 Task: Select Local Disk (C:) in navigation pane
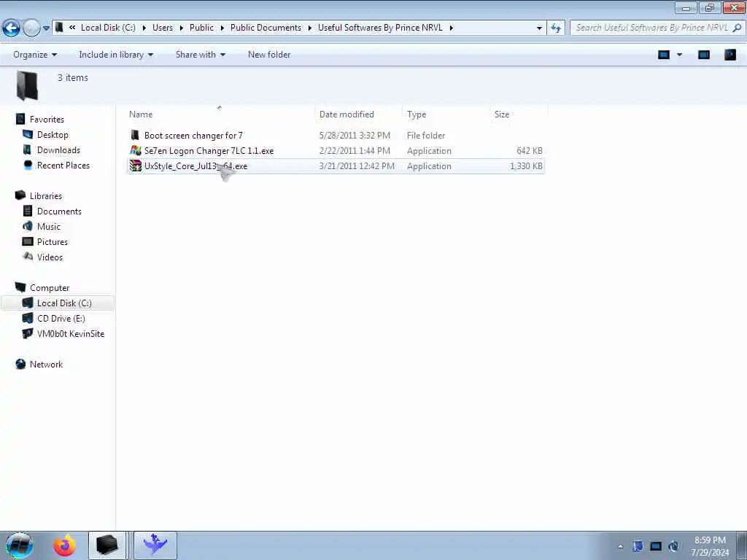coord(58,303)
